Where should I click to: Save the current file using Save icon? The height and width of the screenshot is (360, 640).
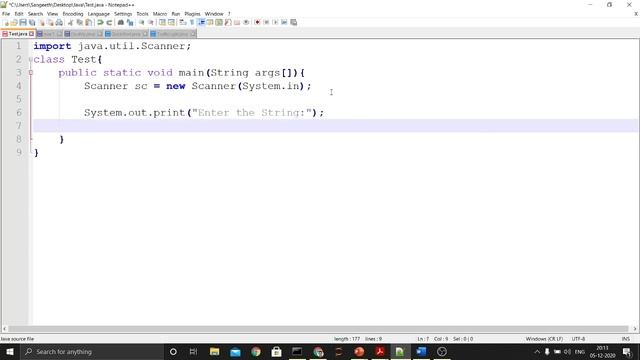tap(23, 22)
